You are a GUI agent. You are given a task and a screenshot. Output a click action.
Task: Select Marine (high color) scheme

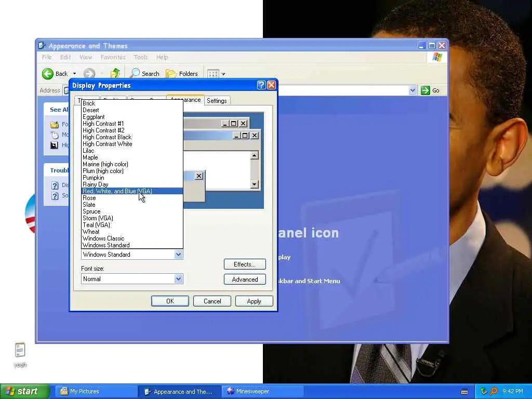132,164
